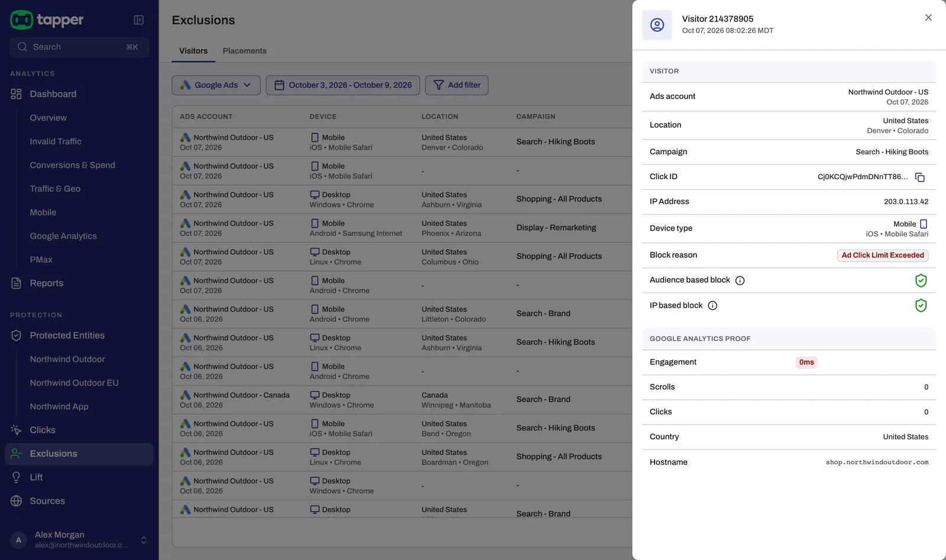The image size is (946, 560).
Task: Click the 0ms engagement badge
Action: point(806,362)
